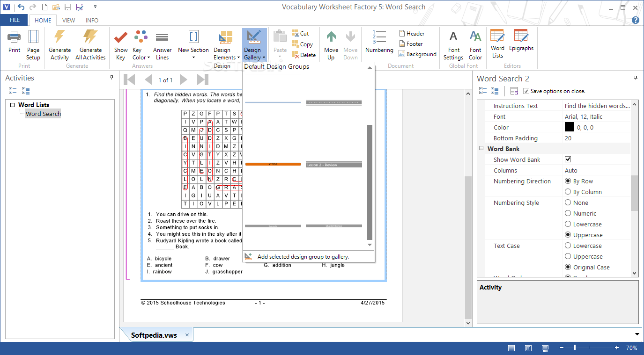Zoom out with minus button
This screenshot has height=355, width=644.
pyautogui.click(x=561, y=348)
